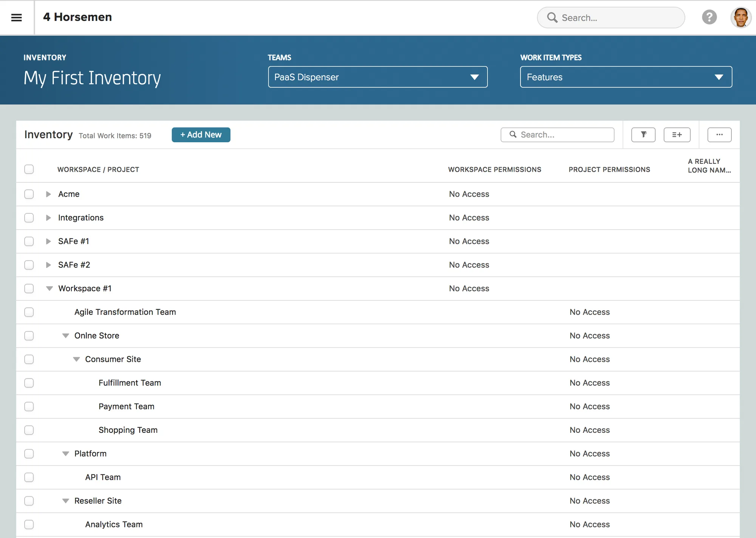Collapse the Onlne Store project
The height and width of the screenshot is (538, 756).
tap(65, 336)
